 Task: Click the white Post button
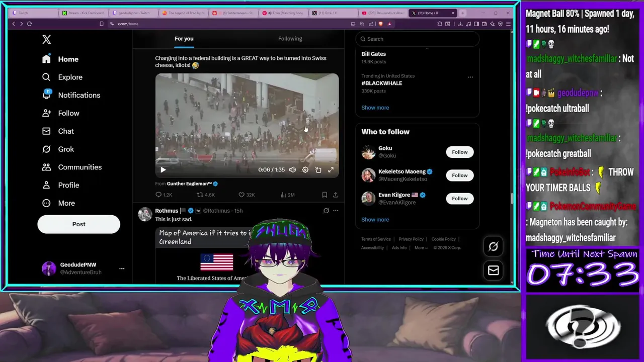point(78,224)
